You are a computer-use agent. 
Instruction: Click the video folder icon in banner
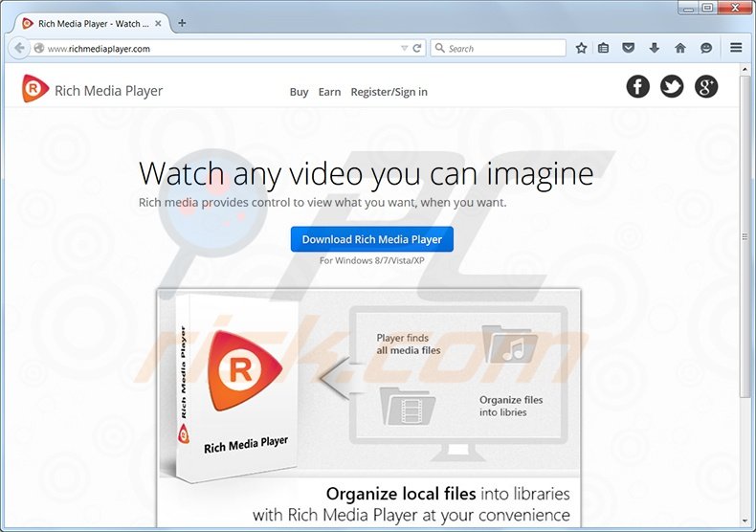[408, 407]
